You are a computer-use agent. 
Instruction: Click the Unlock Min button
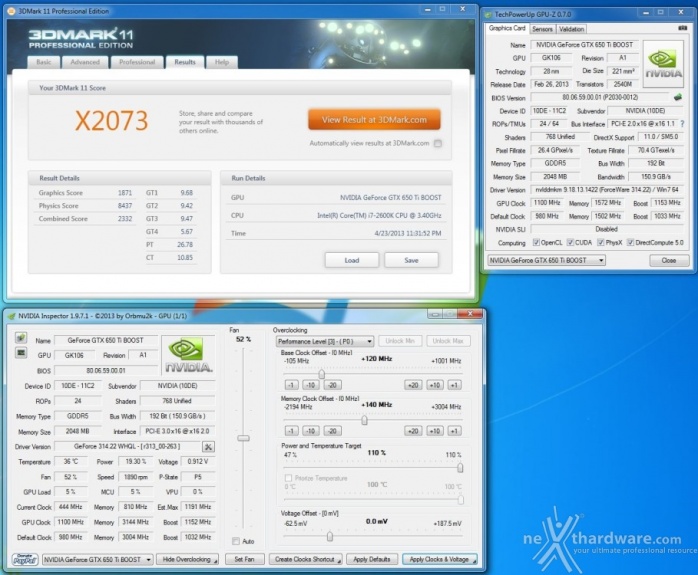(x=400, y=341)
